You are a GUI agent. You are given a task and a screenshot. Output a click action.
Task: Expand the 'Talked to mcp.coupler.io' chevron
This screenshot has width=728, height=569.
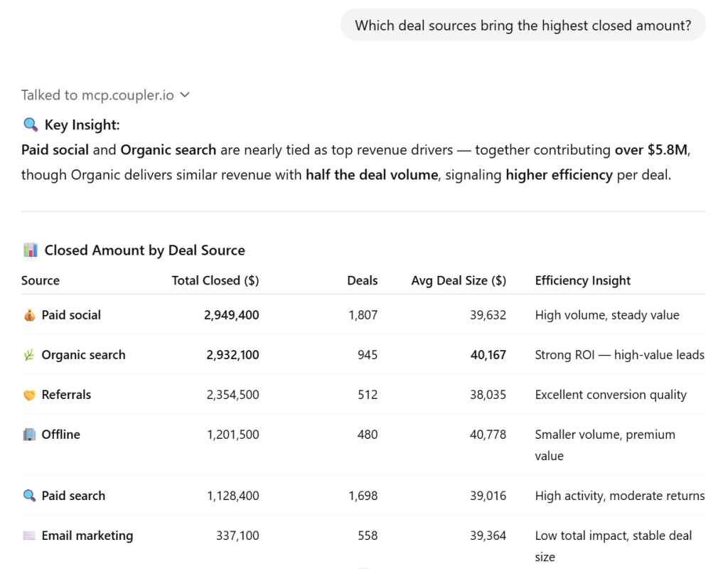[185, 95]
